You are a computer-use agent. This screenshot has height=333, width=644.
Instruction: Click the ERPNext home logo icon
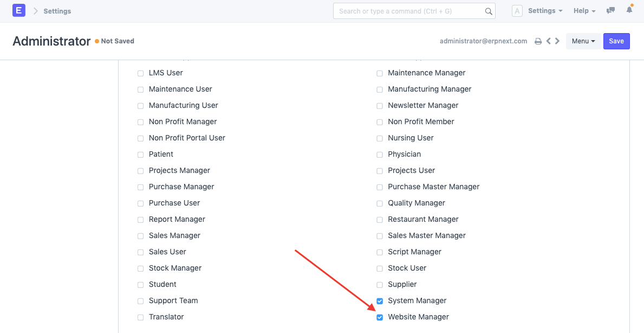coord(19,11)
